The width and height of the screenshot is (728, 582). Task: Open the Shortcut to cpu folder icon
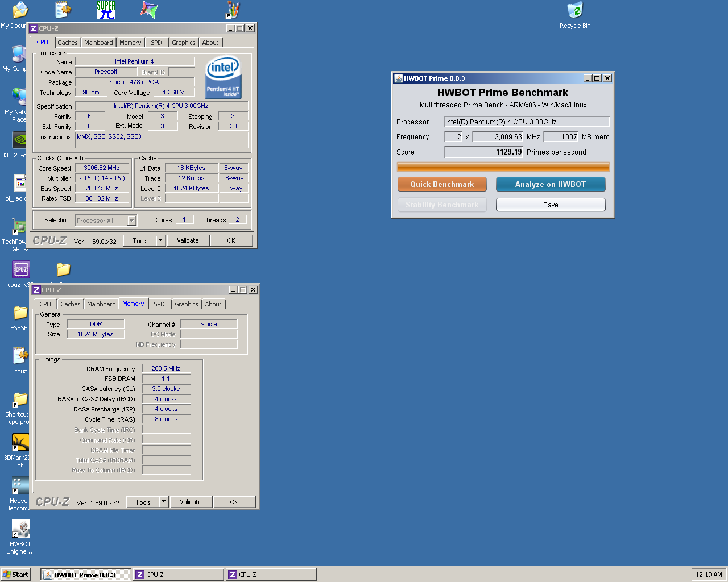(19, 399)
